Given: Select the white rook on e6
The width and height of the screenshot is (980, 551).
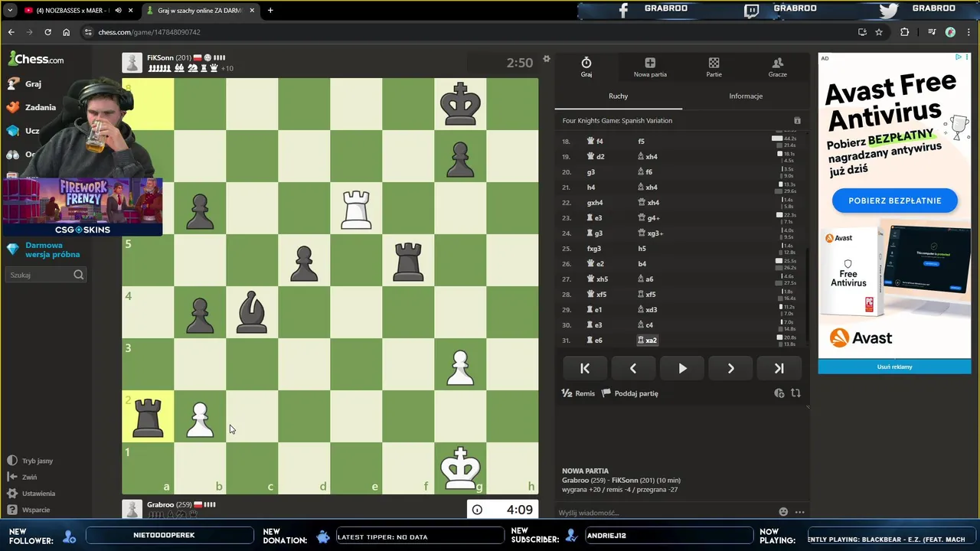Looking at the screenshot, I should [x=356, y=208].
